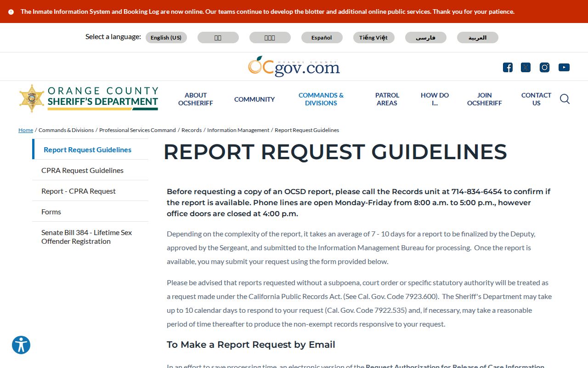This screenshot has width=588, height=368.
Task: Select Arabic language button
Action: coord(477,38)
